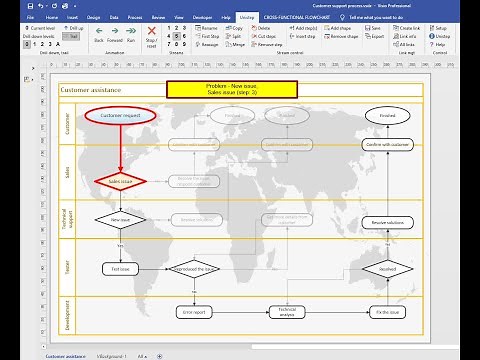480x360 pixels.
Task: Click the Link info button
Action: 404,36
